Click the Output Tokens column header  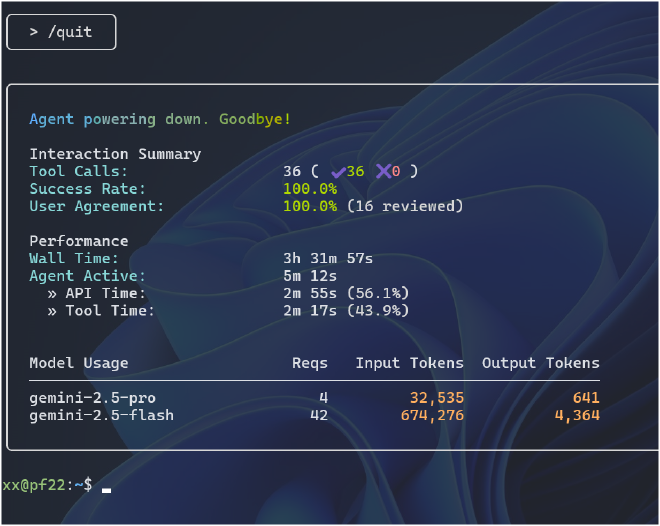point(541,363)
